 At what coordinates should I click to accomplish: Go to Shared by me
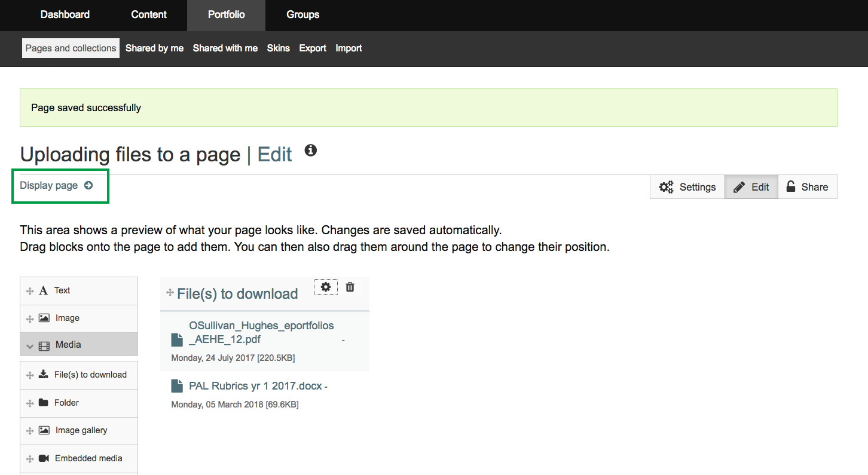click(x=154, y=48)
